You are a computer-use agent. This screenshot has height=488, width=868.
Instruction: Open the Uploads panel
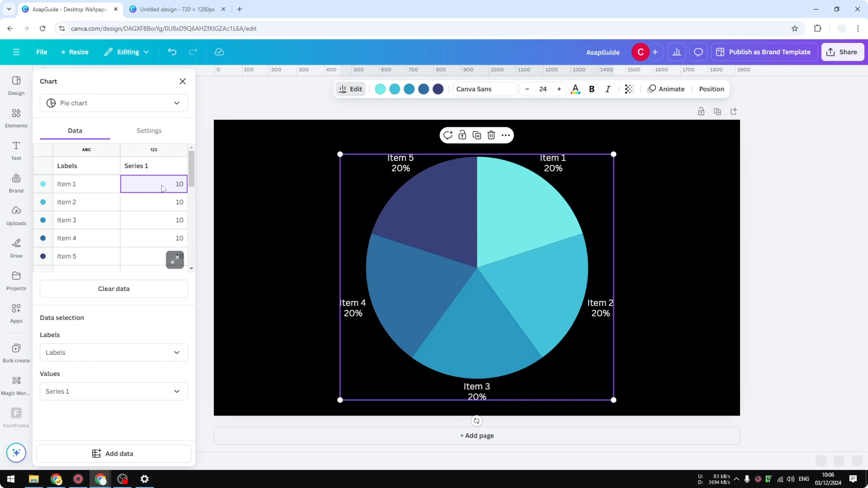point(16,215)
